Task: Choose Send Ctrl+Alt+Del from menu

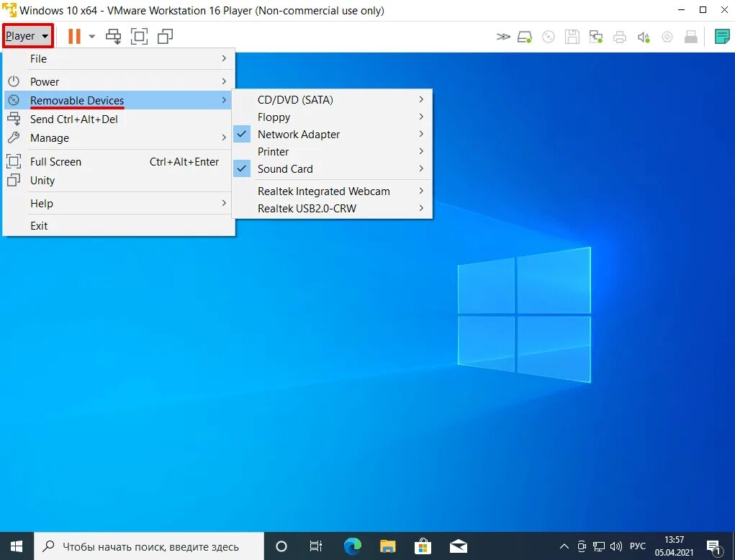Action: click(118, 119)
